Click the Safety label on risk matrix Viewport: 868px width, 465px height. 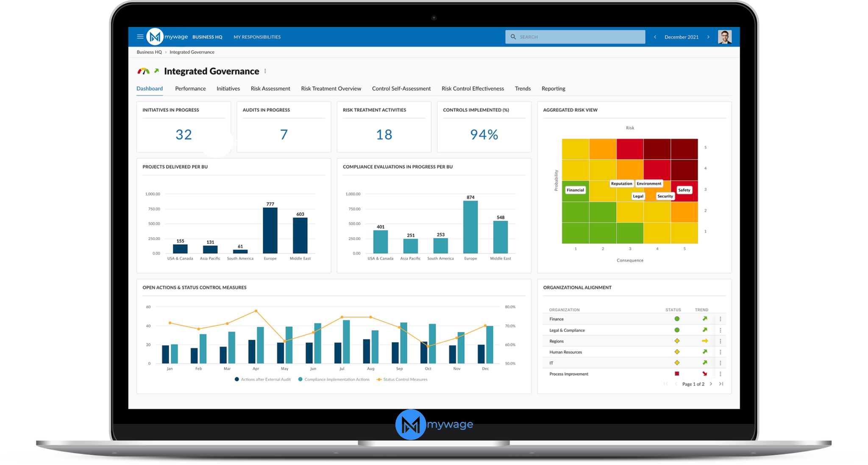click(x=684, y=190)
